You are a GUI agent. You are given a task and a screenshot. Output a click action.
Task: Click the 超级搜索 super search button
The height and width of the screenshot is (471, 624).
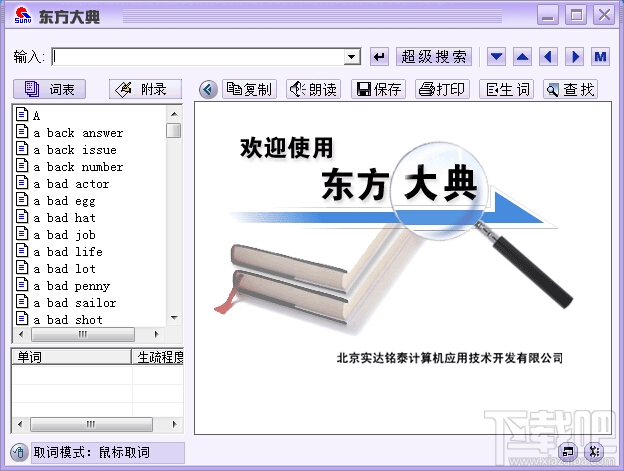click(x=434, y=57)
